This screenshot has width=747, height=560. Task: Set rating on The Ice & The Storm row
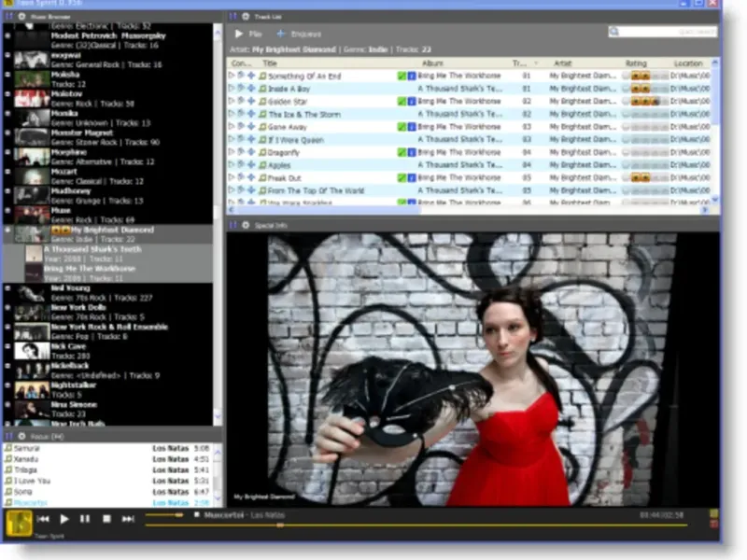(645, 114)
